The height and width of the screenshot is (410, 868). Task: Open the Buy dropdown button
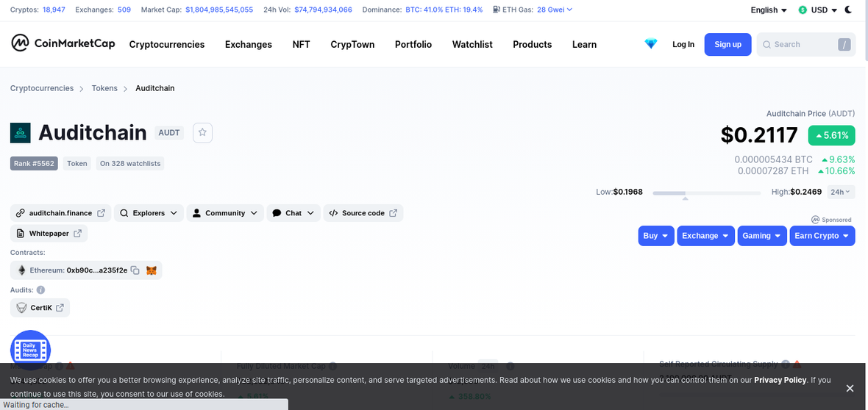(656, 236)
